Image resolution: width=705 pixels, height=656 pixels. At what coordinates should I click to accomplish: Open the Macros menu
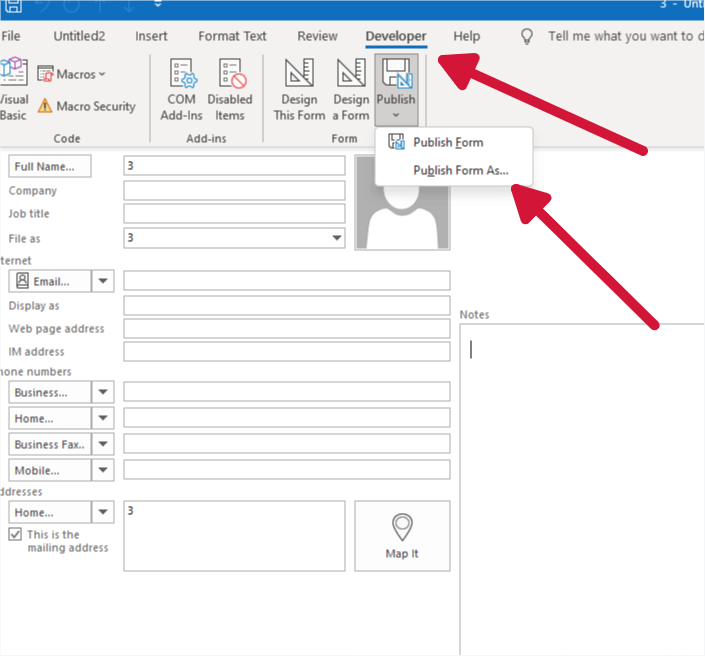point(71,74)
